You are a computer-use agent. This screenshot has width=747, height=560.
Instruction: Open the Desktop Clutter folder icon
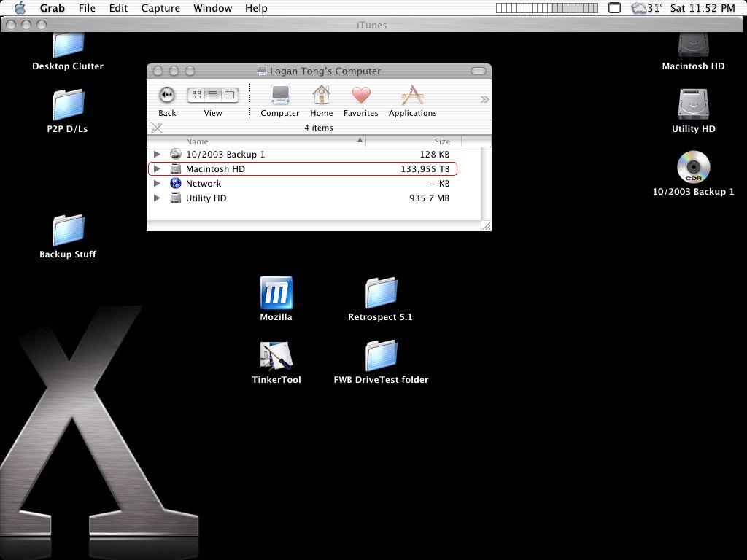68,45
